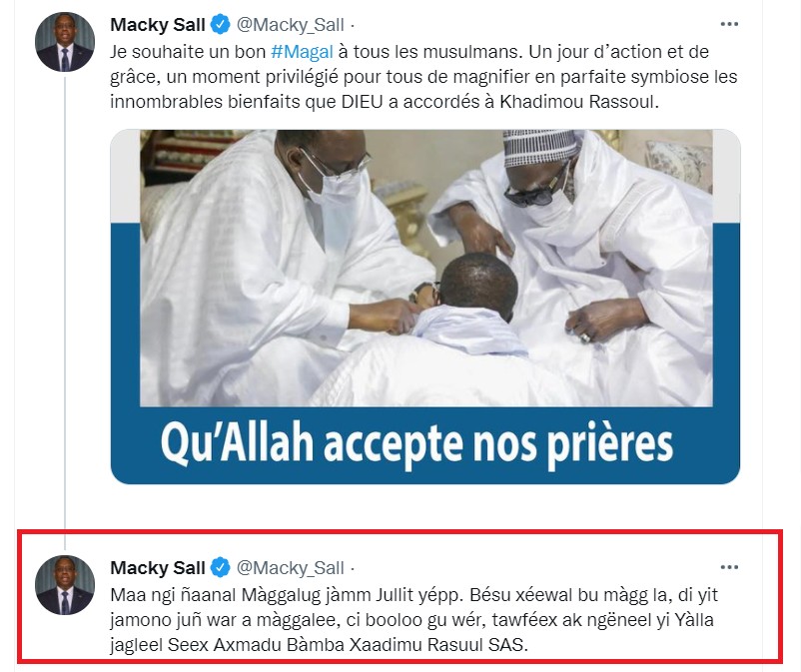The image size is (801, 672).
Task: Click the verified badge in the first tweet
Action: 220,25
